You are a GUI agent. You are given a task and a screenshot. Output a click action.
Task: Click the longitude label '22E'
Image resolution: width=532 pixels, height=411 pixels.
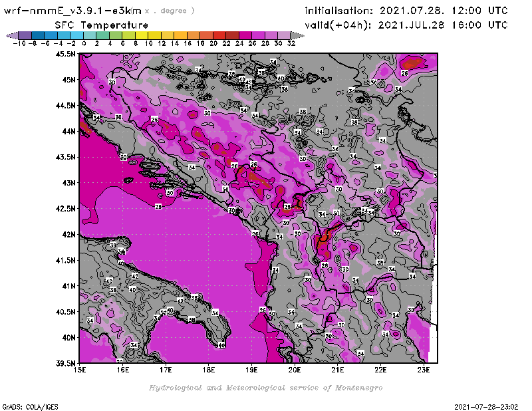click(x=380, y=370)
